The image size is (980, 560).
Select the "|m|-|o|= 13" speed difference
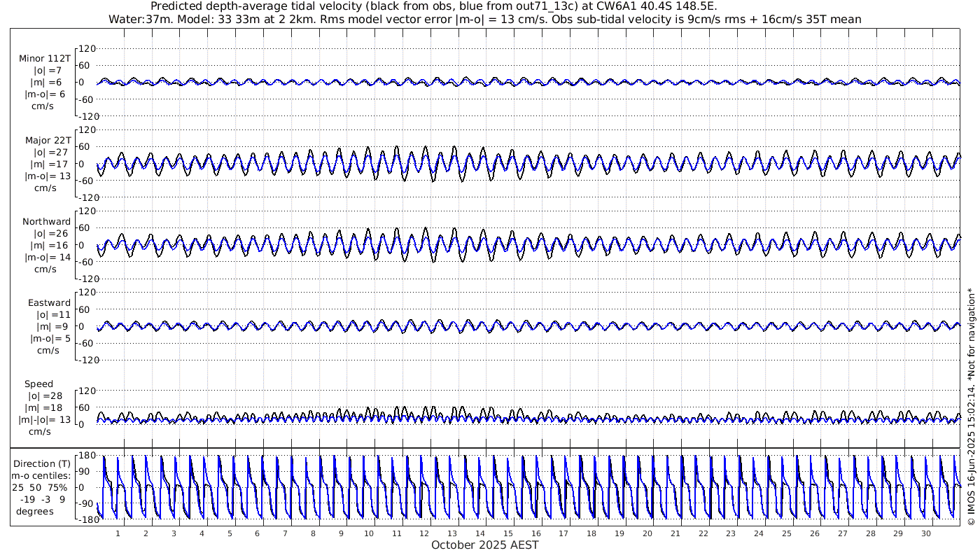point(45,419)
